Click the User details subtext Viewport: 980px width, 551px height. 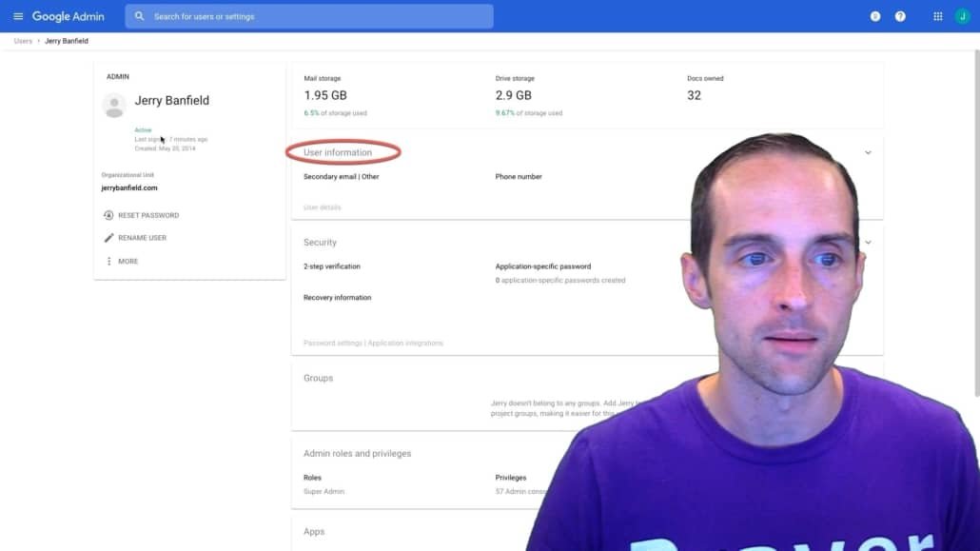pyautogui.click(x=322, y=207)
